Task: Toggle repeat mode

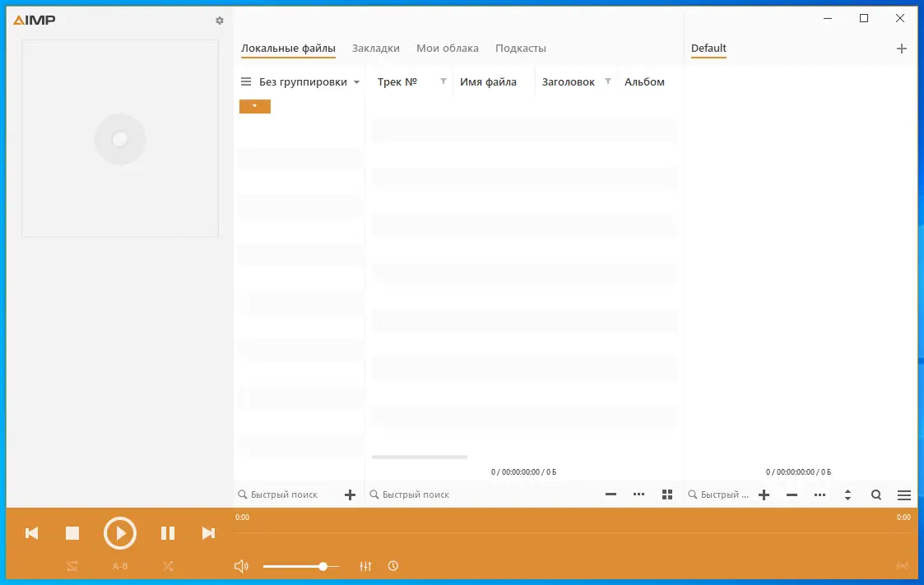Action: coord(72,566)
